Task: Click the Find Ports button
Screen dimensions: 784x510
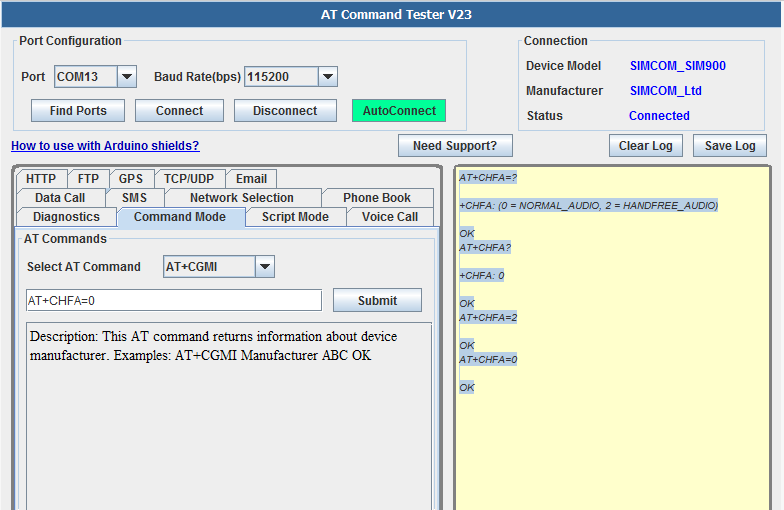Action: click(78, 110)
